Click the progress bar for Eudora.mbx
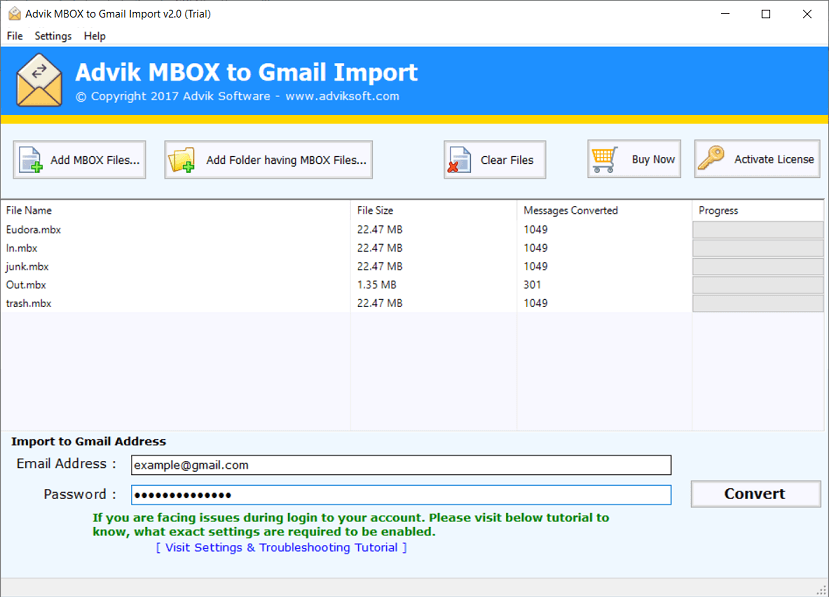 click(x=757, y=229)
